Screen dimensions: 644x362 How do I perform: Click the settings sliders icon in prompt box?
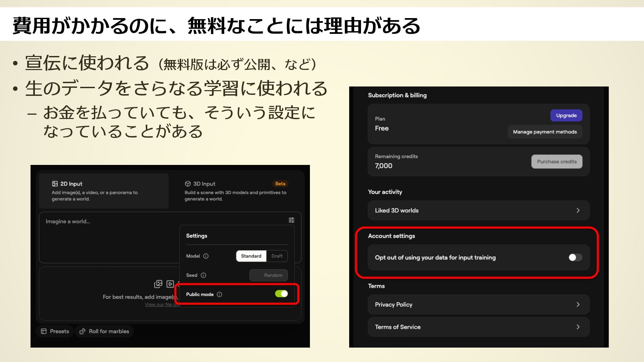(291, 220)
